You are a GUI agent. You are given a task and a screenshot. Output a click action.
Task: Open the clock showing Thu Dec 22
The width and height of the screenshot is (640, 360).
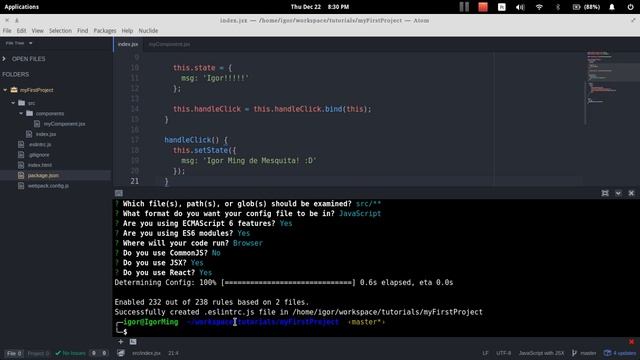[x=320, y=7]
